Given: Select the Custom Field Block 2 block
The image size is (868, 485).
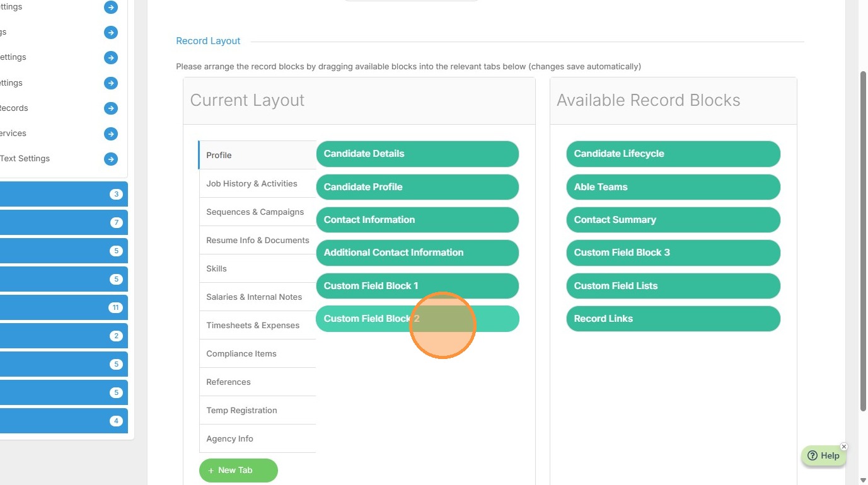Looking at the screenshot, I should (417, 319).
